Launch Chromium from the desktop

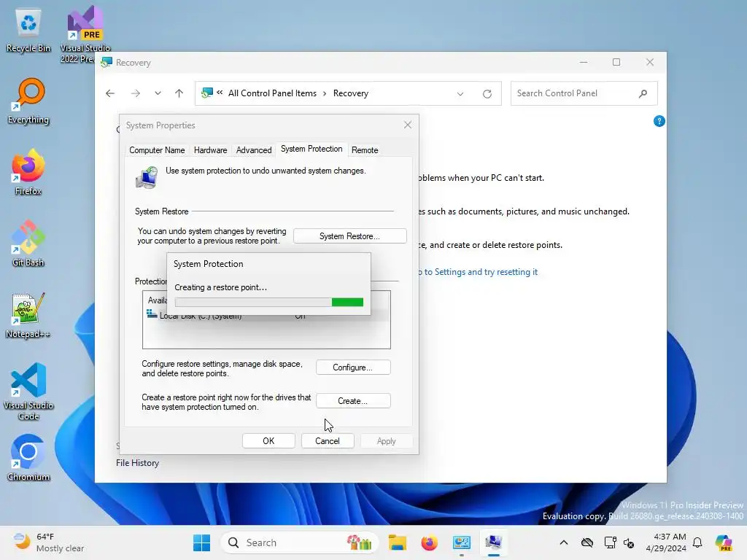pos(28,458)
